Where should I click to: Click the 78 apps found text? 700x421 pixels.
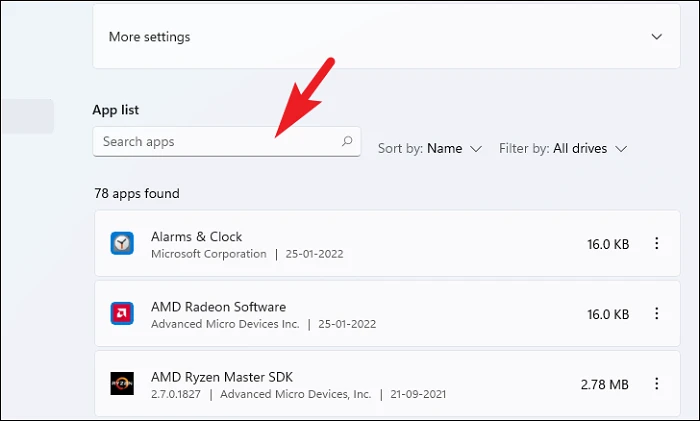[x=137, y=193]
